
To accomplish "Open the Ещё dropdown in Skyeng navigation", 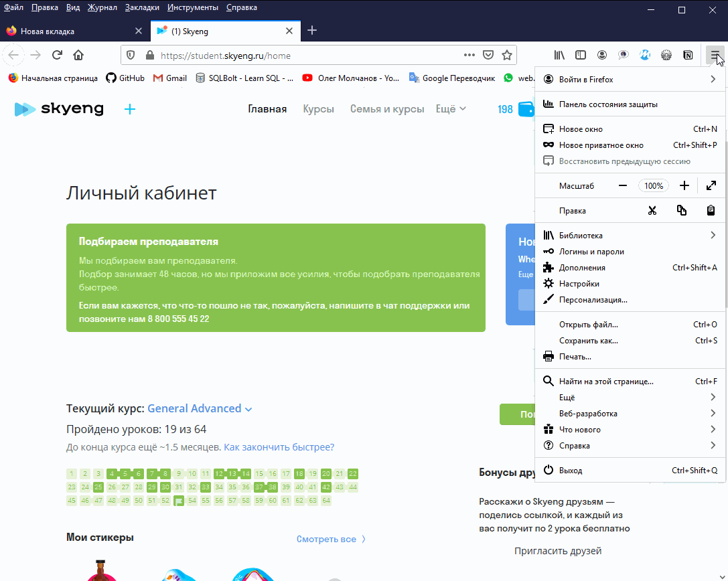I will 450,109.
